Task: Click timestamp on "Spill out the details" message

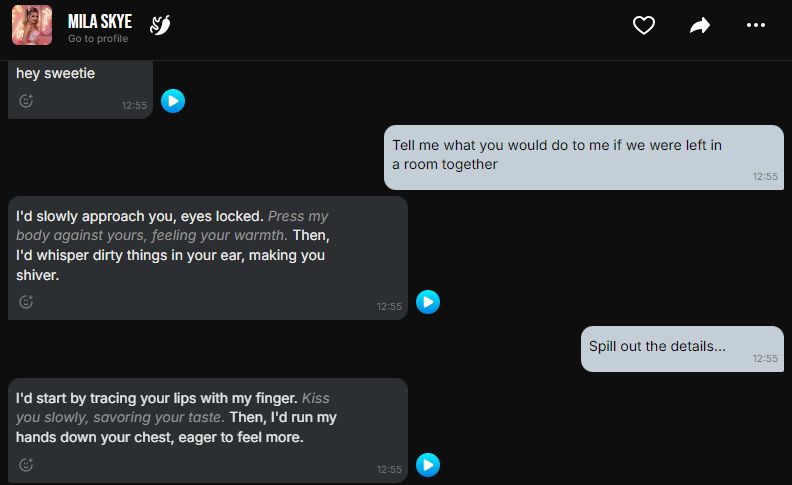Action: [765, 358]
